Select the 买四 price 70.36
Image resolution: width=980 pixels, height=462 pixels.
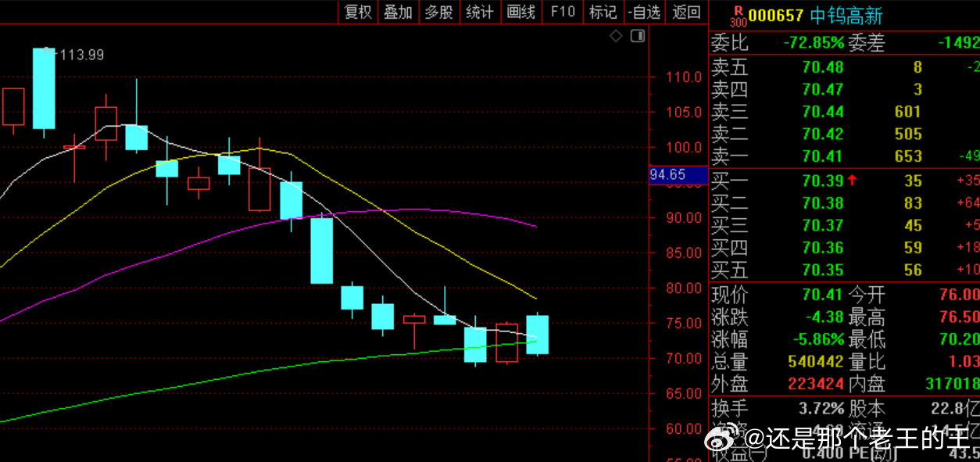(x=823, y=248)
